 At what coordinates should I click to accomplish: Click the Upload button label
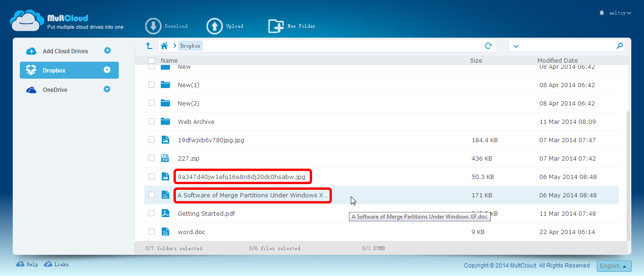235,26
